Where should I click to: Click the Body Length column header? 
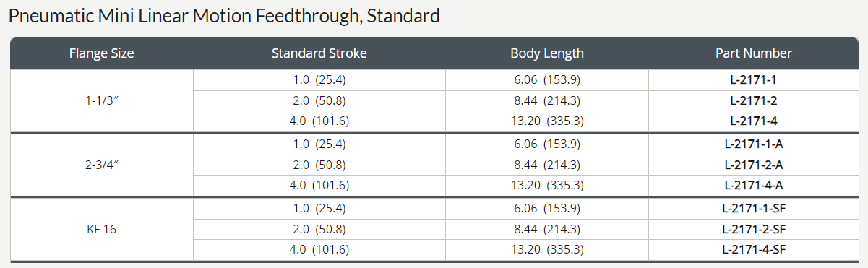point(547,53)
